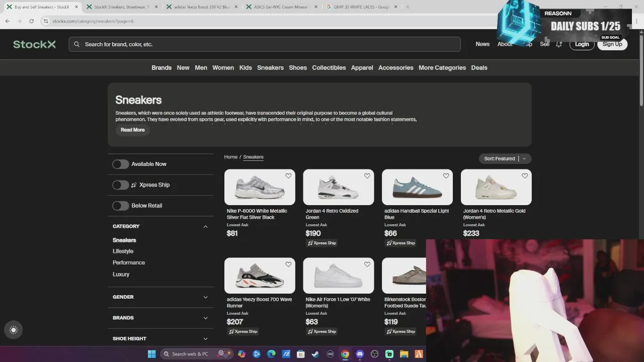The height and width of the screenshot is (362, 644).
Task: Favorite the Nike Air Force 1 Low '07
Action: [x=367, y=264]
